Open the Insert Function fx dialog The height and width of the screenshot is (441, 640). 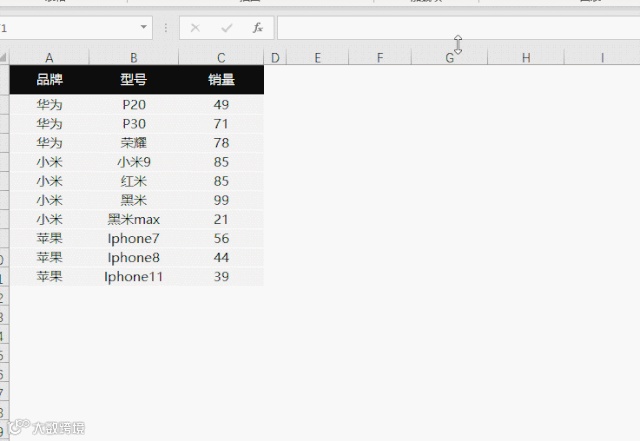click(x=257, y=28)
